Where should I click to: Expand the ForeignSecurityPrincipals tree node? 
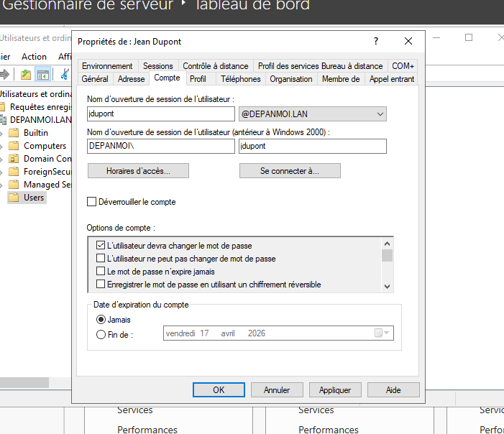[1, 172]
